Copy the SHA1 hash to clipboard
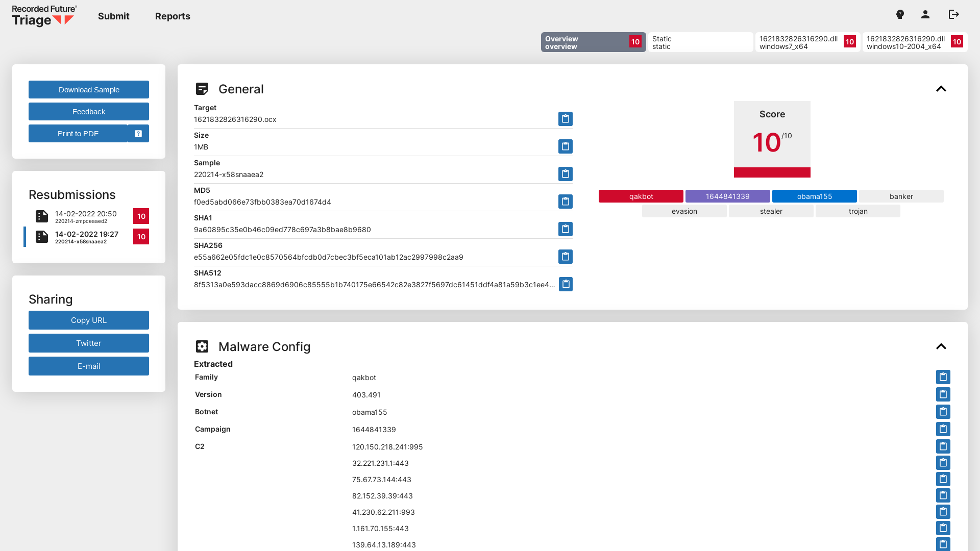 click(565, 229)
